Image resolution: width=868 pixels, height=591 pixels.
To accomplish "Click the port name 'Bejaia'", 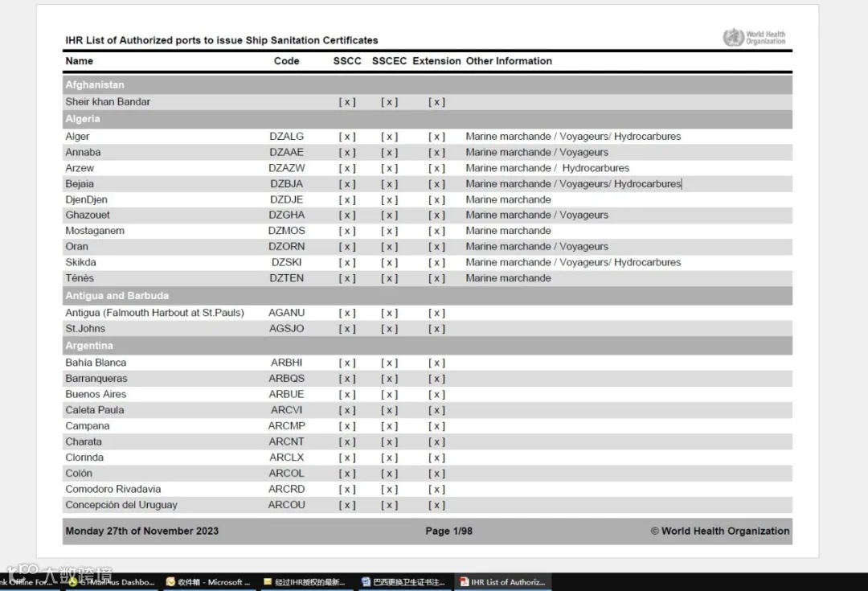I will [79, 184].
